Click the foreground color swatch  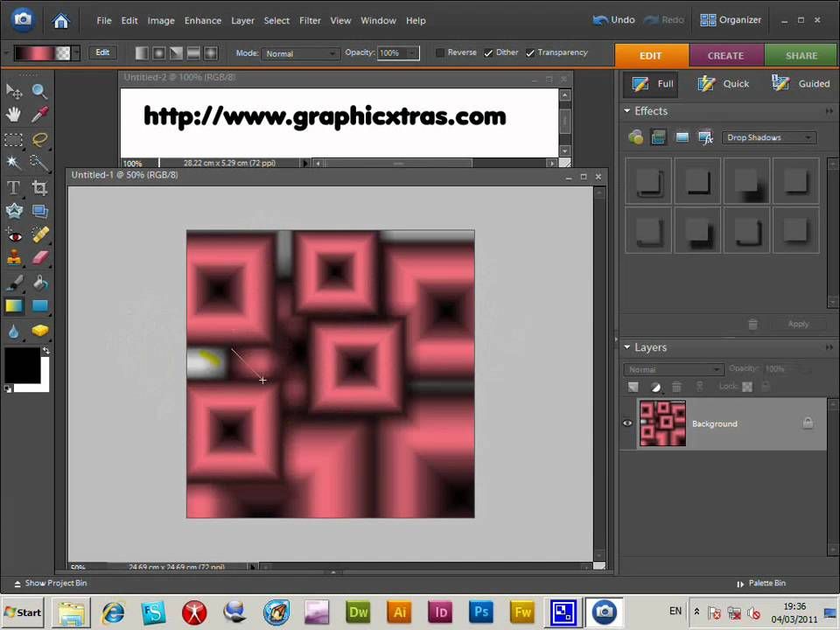pos(21,365)
